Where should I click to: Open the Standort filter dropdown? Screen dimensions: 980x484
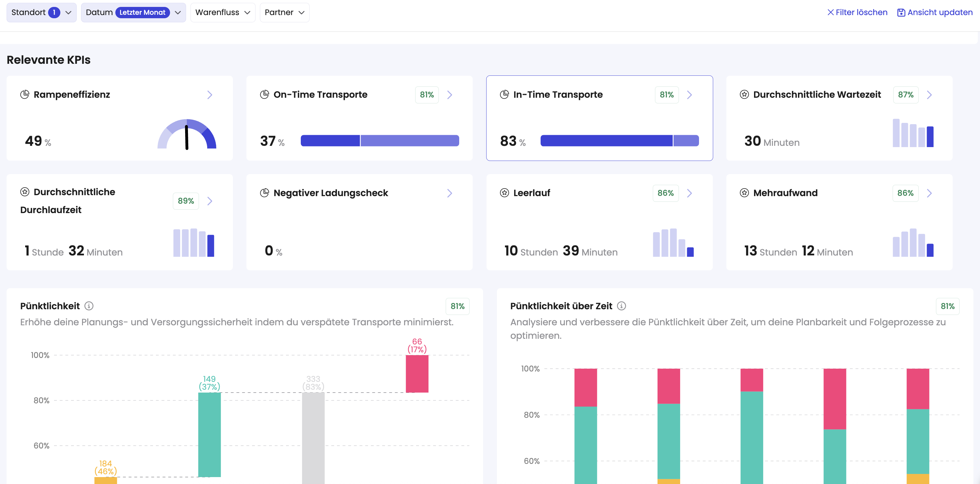click(x=41, y=13)
